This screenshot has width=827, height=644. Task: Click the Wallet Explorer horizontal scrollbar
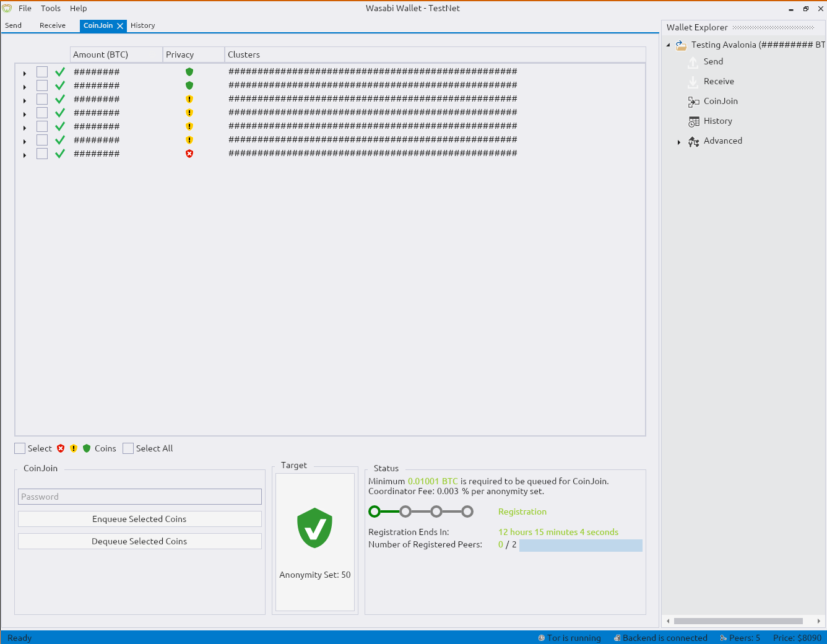tap(738, 621)
